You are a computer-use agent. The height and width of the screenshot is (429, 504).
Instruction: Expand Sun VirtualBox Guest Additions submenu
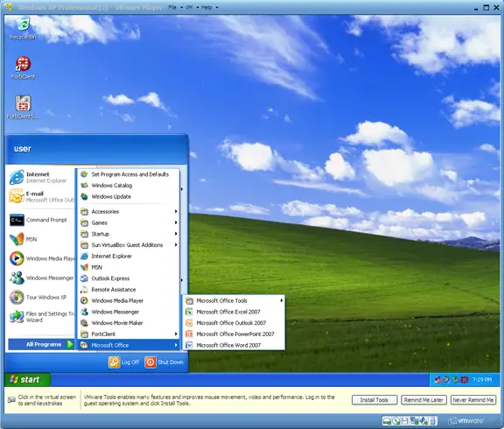[129, 245]
